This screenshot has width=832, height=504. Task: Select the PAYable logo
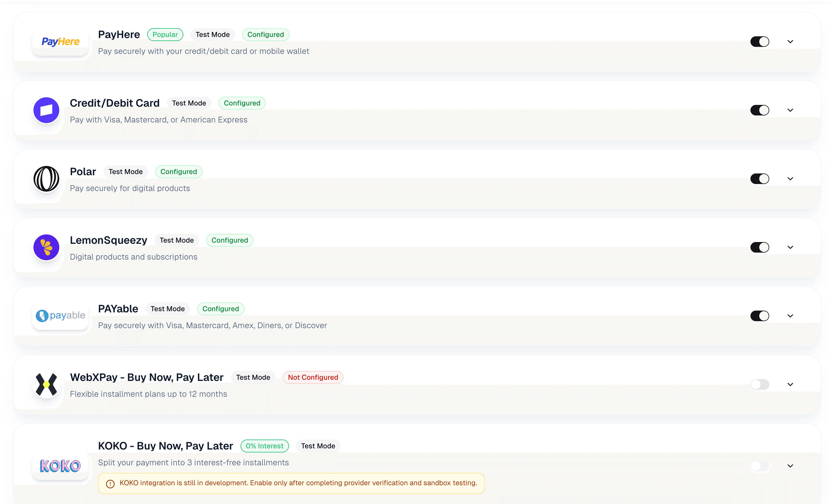60,316
